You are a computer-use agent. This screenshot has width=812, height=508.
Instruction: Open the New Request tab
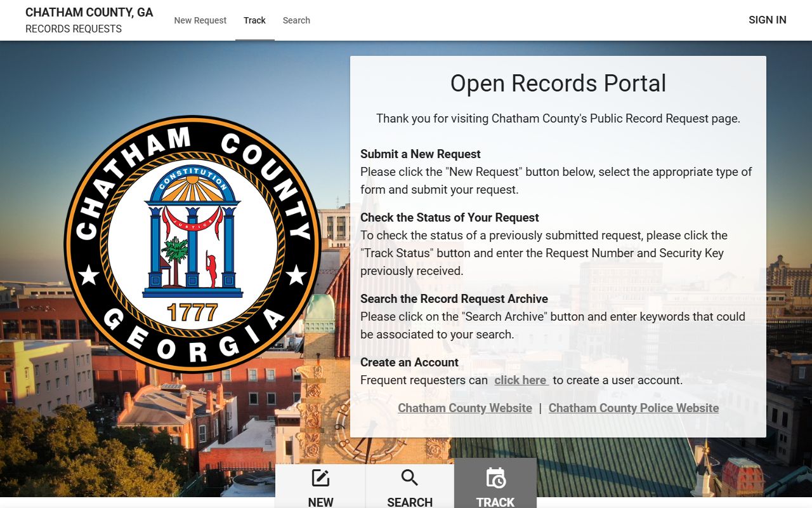coord(200,20)
